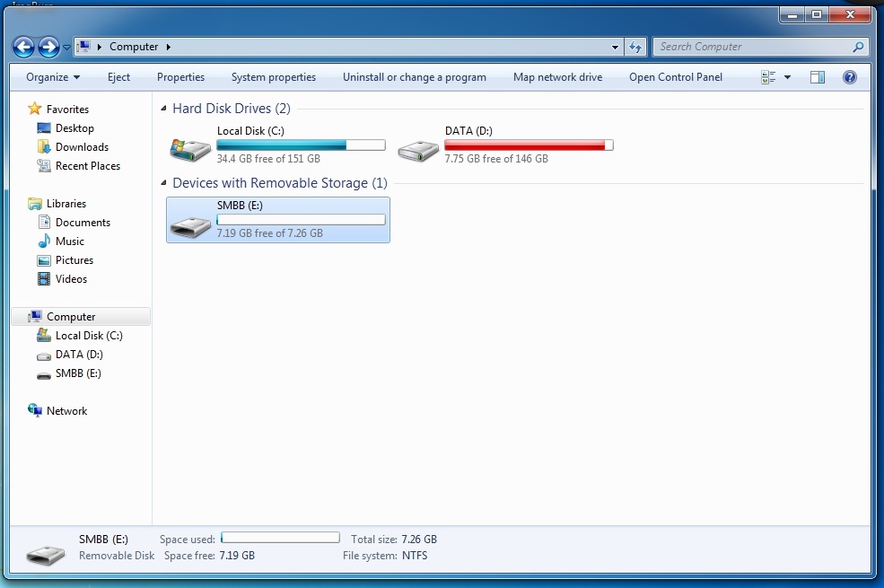Screen dimensions: 884x588
Task: Collapse Devices with Removable Storage group
Action: (163, 182)
